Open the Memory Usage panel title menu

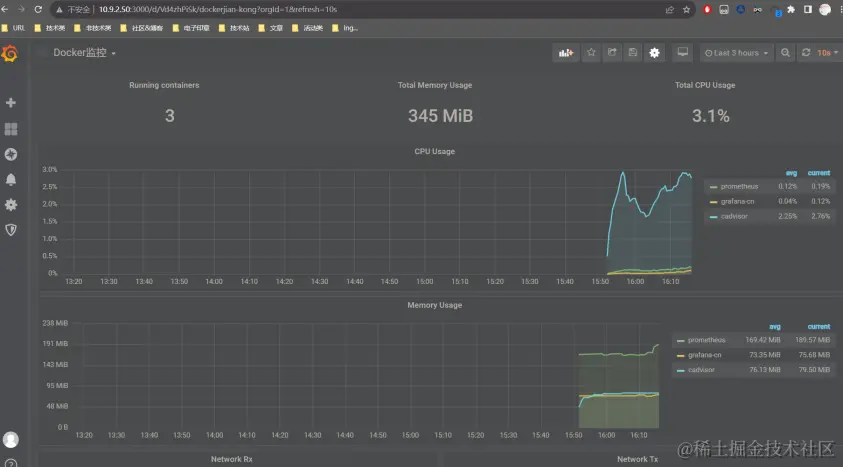[434, 305]
